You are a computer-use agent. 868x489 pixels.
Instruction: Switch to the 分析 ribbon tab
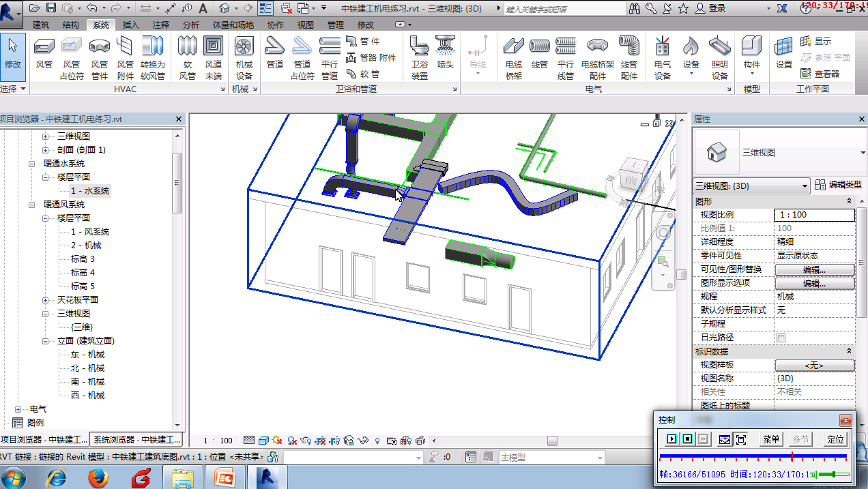click(191, 25)
